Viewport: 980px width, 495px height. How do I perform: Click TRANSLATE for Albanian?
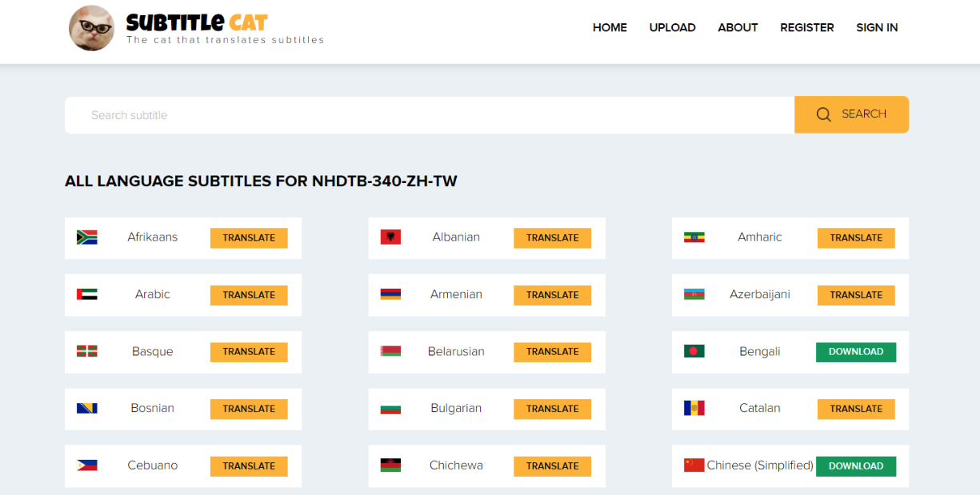552,238
